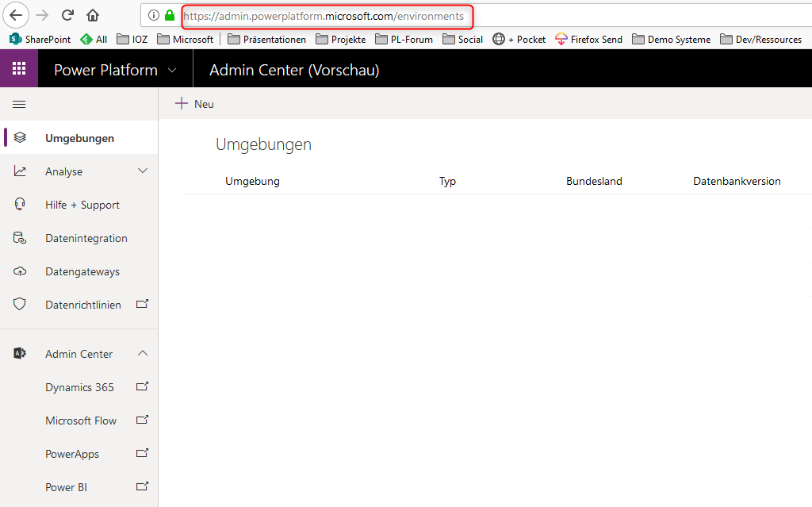Click the Power Platform title
The width and height of the screenshot is (812, 507).
click(x=105, y=70)
